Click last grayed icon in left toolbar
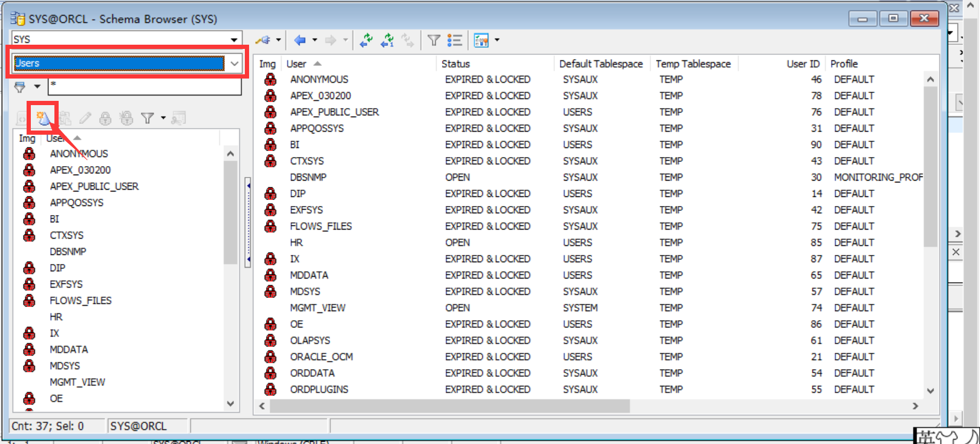 178,118
